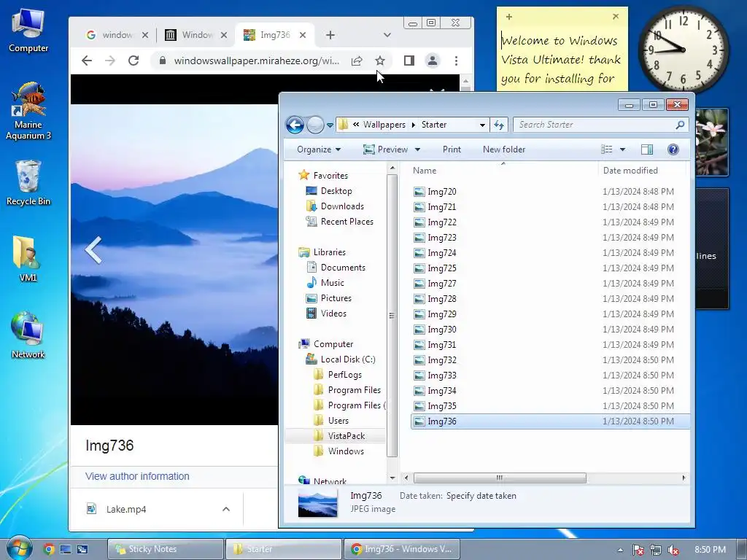This screenshot has width=747, height=560.
Task: Open download options chevron for Lake.mp4
Action: (x=226, y=509)
